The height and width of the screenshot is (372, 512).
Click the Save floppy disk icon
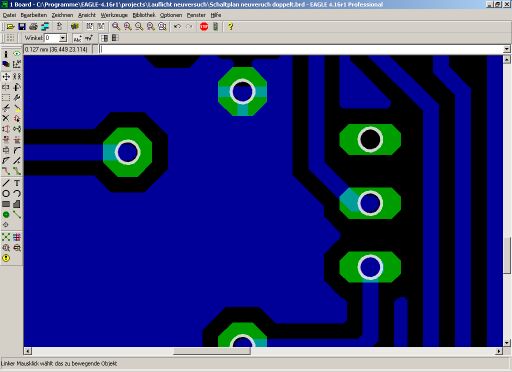coord(22,27)
